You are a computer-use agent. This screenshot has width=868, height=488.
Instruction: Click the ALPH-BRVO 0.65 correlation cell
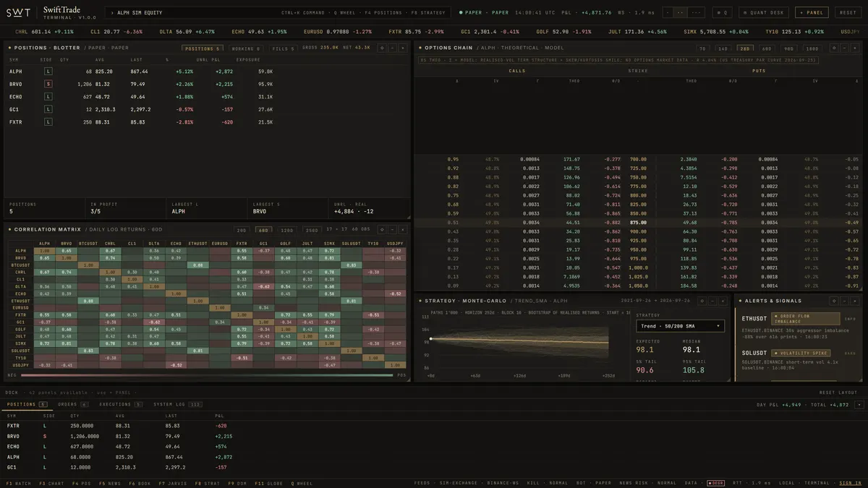click(65, 250)
